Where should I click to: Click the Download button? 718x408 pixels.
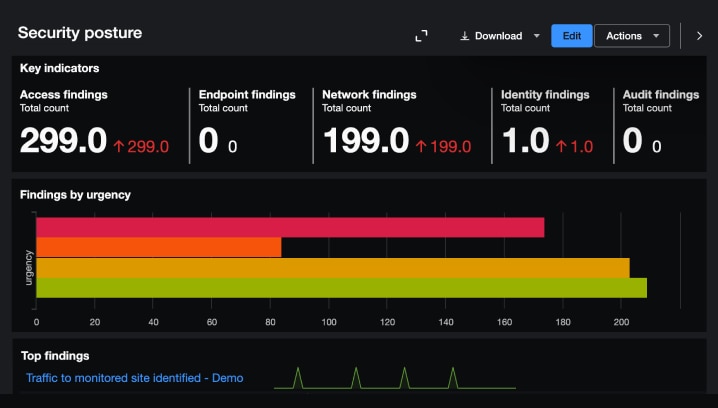491,36
